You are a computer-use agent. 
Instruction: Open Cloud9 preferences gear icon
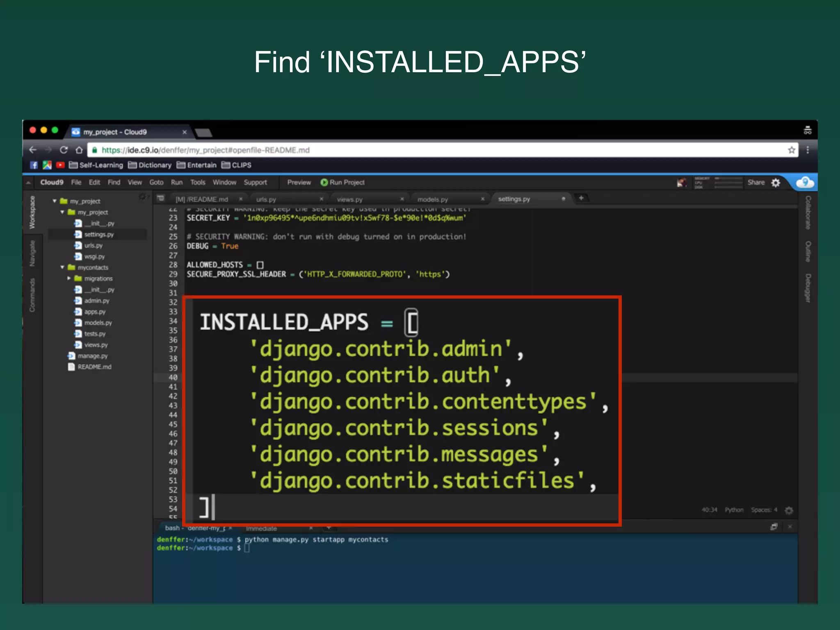coord(776,183)
